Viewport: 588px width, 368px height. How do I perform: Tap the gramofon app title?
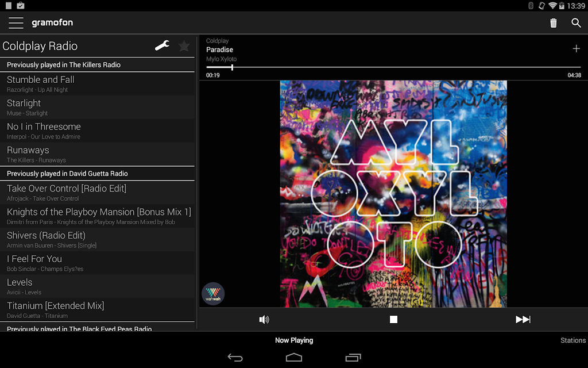(52, 22)
